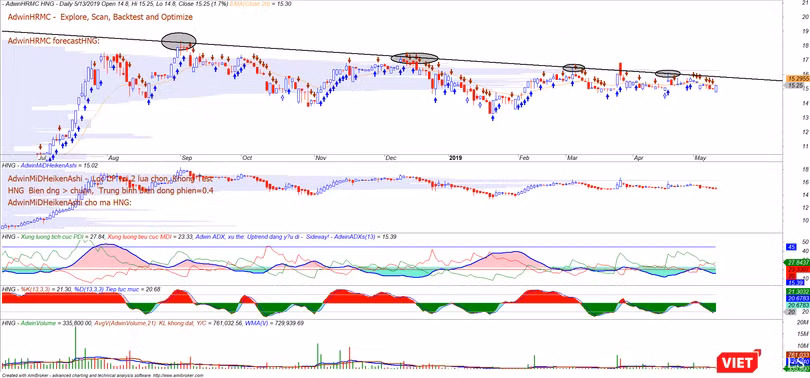This screenshot has height=378, width=810.
Task: Click the blue '45' level tag in ADX pane
Action: (791, 247)
